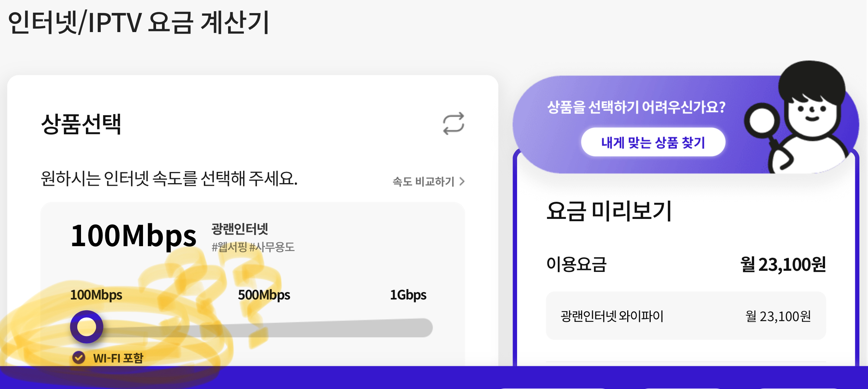Click the 이용요금 monthly total 월 23,100원
Viewport: 868px width, 389px height.
click(x=783, y=264)
